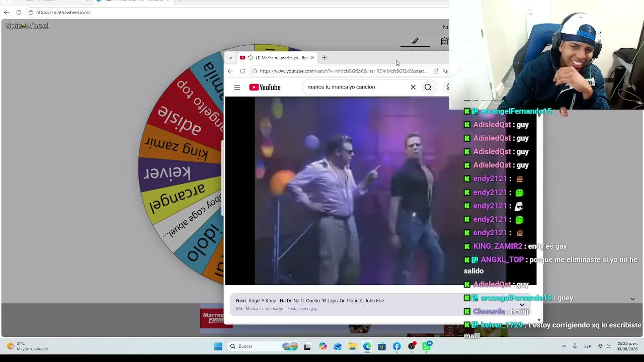
Task: Open Task View from the taskbar
Action: pos(307,346)
